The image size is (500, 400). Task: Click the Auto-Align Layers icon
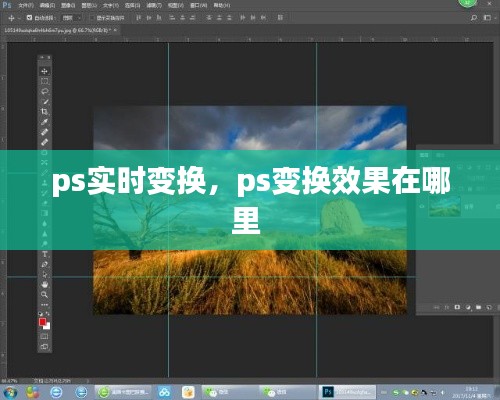click(x=280, y=18)
